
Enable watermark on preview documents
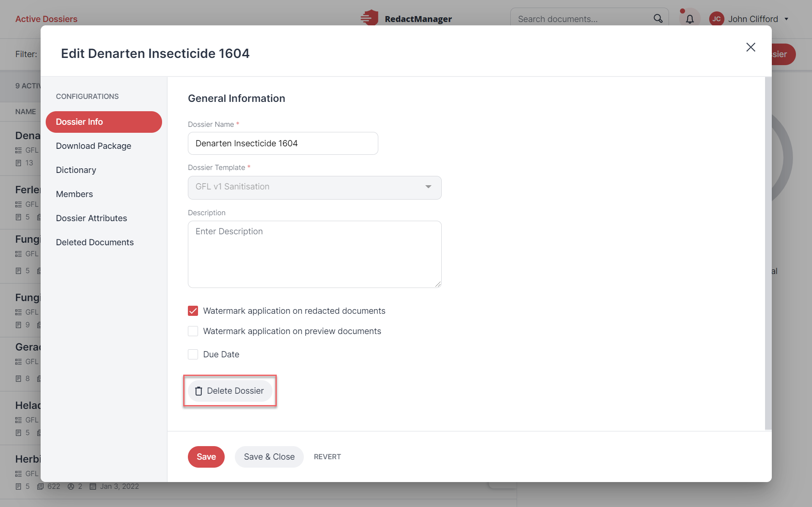pyautogui.click(x=193, y=331)
